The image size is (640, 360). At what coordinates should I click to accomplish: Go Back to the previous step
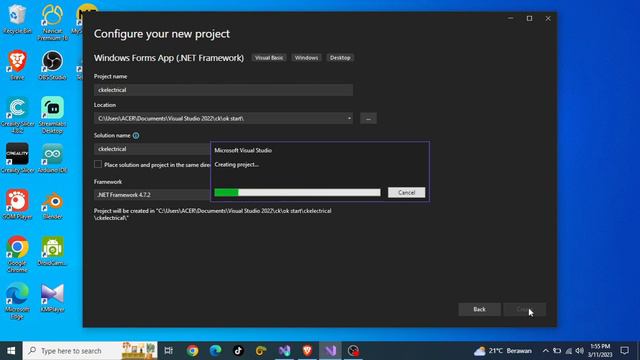tap(479, 309)
